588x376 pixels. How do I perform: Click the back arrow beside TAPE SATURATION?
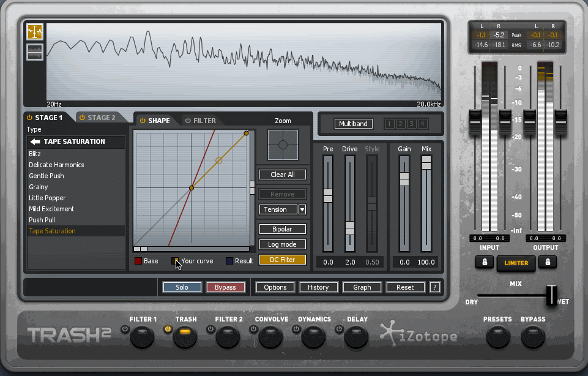pos(35,141)
